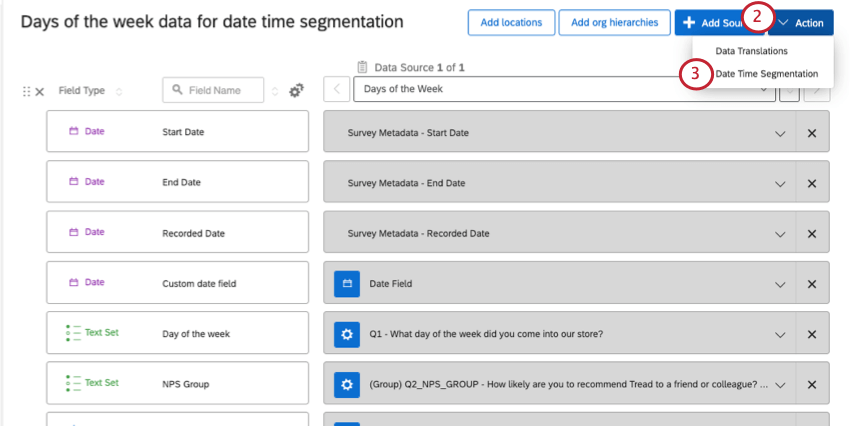
Task: Click the X icon next to Field Type
Action: pos(40,91)
